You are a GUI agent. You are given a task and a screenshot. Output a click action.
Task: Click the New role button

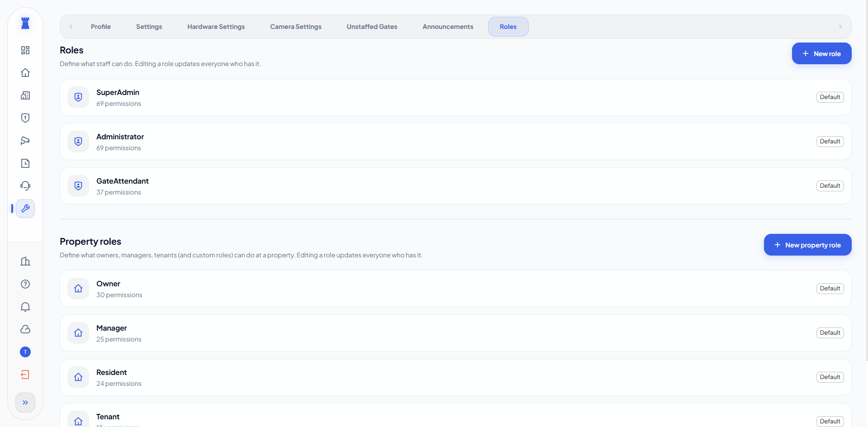tap(821, 53)
